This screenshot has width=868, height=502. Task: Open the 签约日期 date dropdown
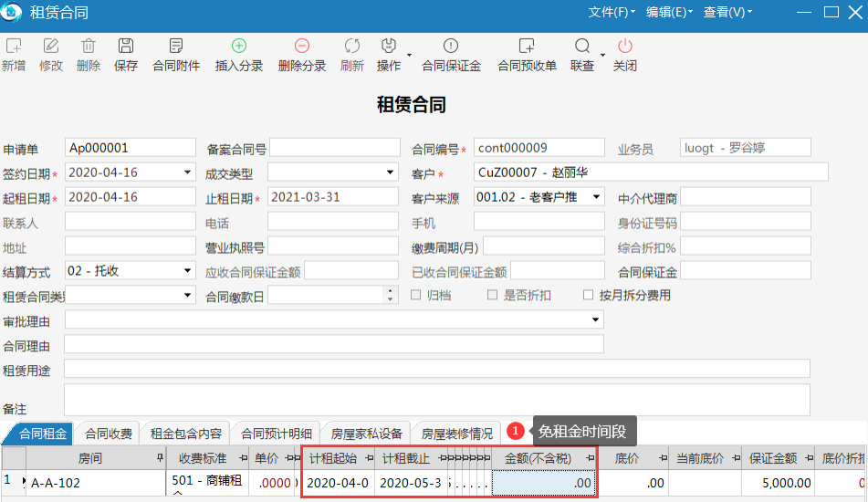click(187, 173)
